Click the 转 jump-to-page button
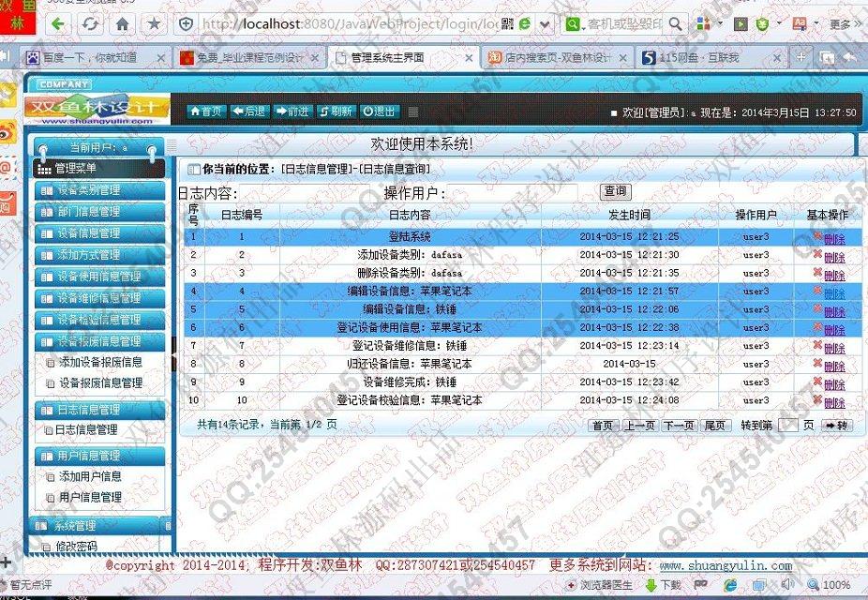The image size is (868, 600). [x=837, y=425]
